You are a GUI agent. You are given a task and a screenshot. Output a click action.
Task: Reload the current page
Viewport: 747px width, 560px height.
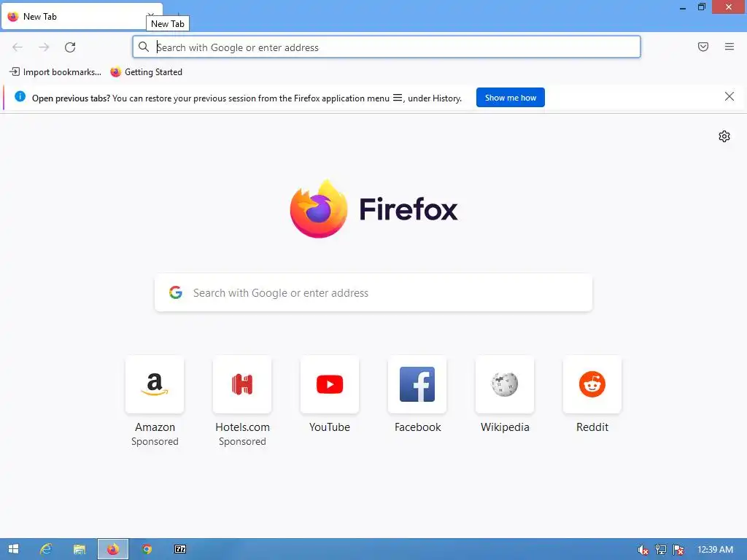70,47
